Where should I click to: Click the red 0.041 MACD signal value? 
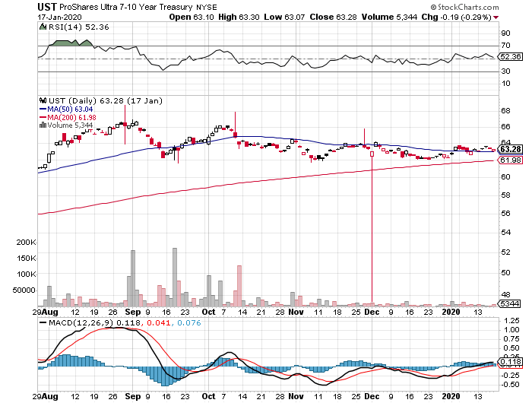(x=158, y=322)
